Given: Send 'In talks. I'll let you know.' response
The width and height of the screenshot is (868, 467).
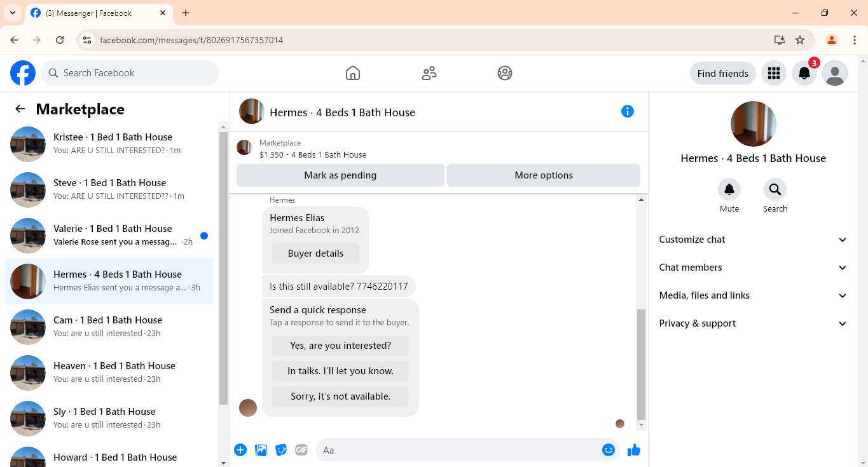Looking at the screenshot, I should coord(340,371).
